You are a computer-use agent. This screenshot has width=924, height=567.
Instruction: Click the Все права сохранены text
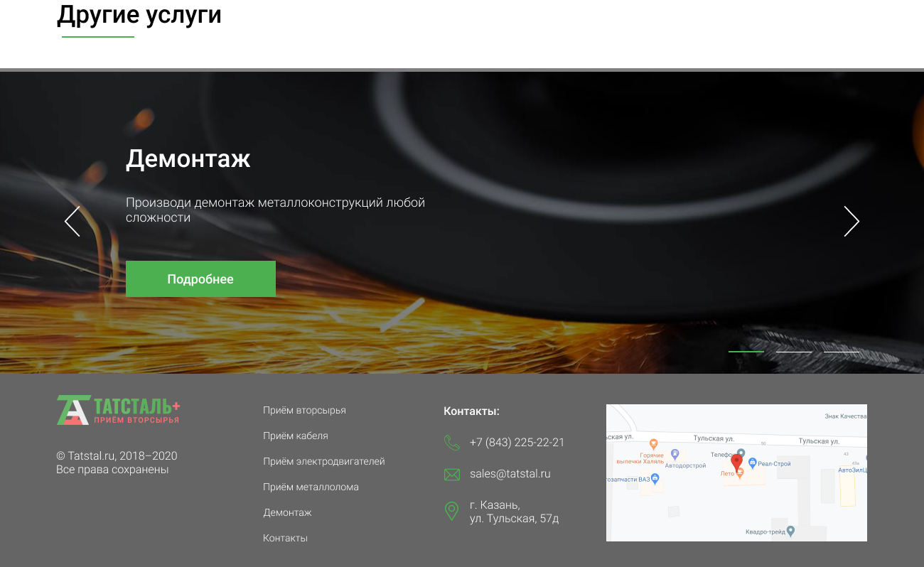coord(112,470)
